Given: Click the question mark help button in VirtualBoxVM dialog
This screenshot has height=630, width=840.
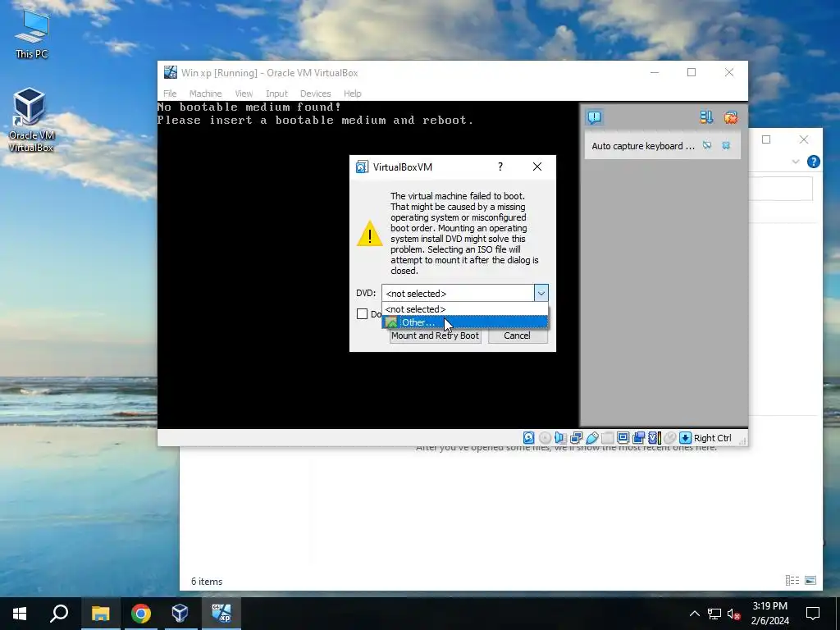Looking at the screenshot, I should (x=500, y=167).
